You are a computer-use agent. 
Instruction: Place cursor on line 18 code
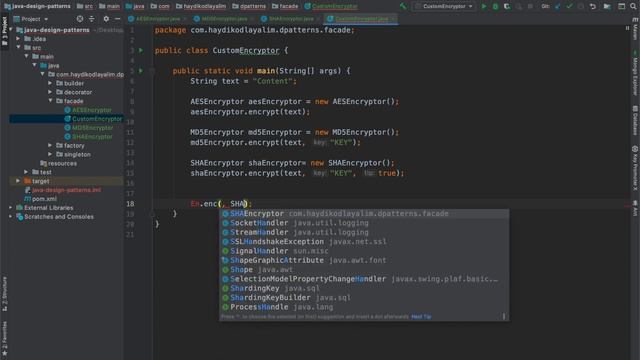click(x=221, y=204)
